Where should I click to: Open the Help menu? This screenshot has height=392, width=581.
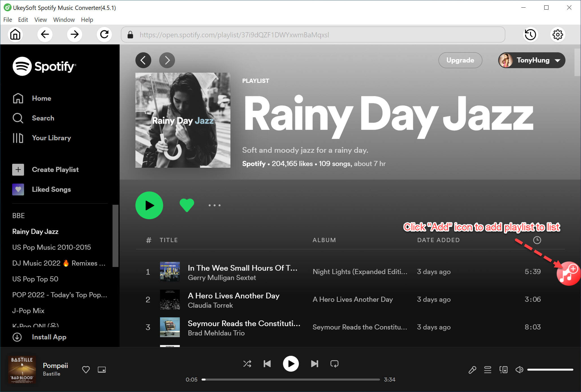coord(87,20)
